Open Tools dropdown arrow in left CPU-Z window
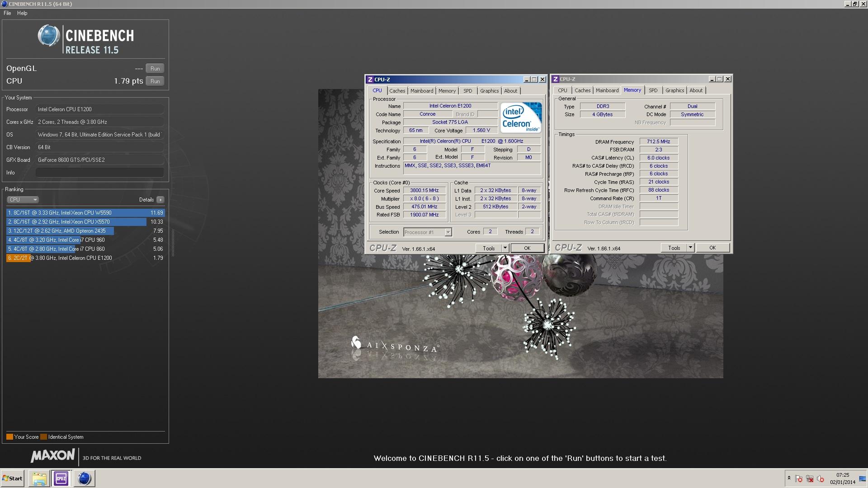 coord(505,248)
